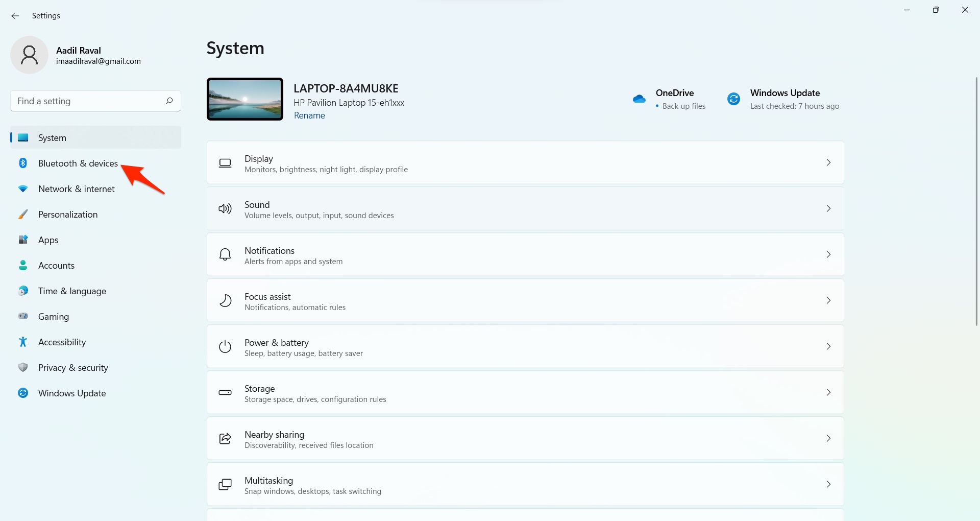The height and width of the screenshot is (521, 980).
Task: Click the search magnifier icon
Action: pyautogui.click(x=169, y=101)
